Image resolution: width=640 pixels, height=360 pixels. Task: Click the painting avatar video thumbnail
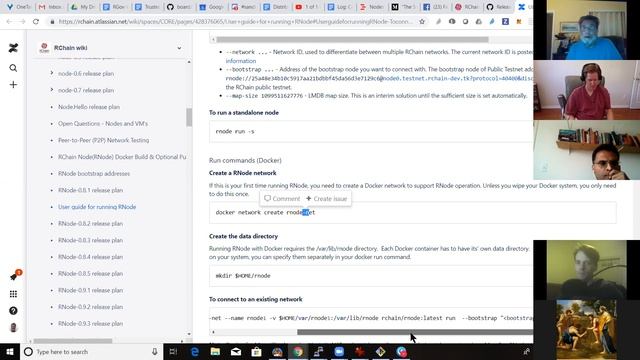587,330
